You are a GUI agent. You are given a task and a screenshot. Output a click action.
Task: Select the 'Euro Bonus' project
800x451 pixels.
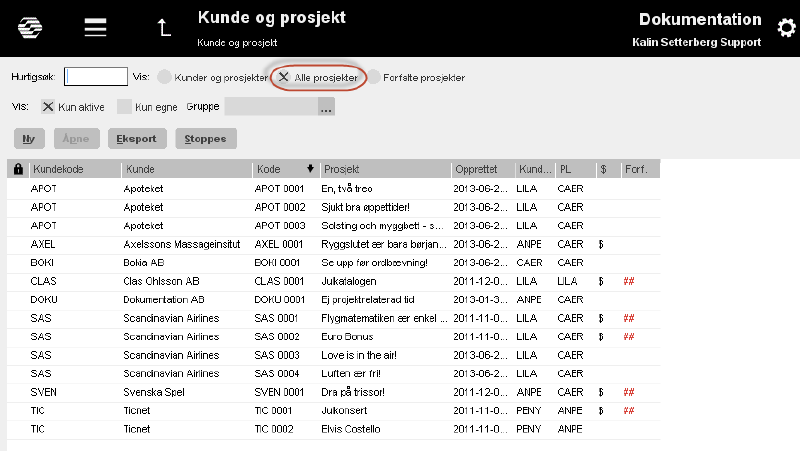click(x=347, y=337)
